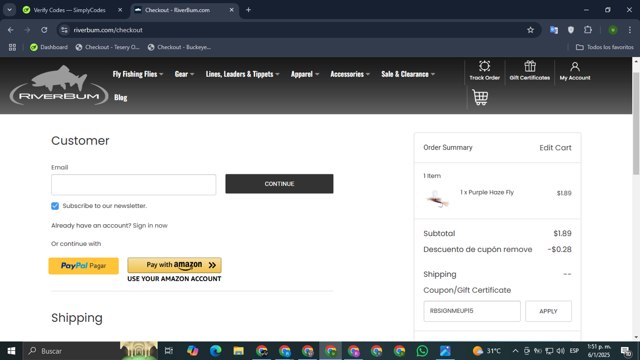Open My Account icon
Viewport: 640px width, 360px height.
tap(575, 71)
